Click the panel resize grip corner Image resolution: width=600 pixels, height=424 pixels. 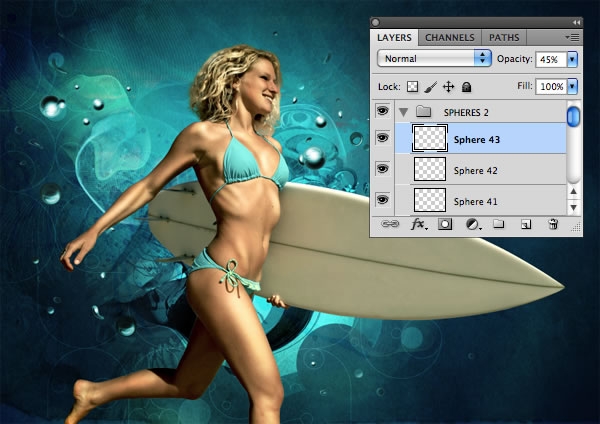tap(576, 228)
